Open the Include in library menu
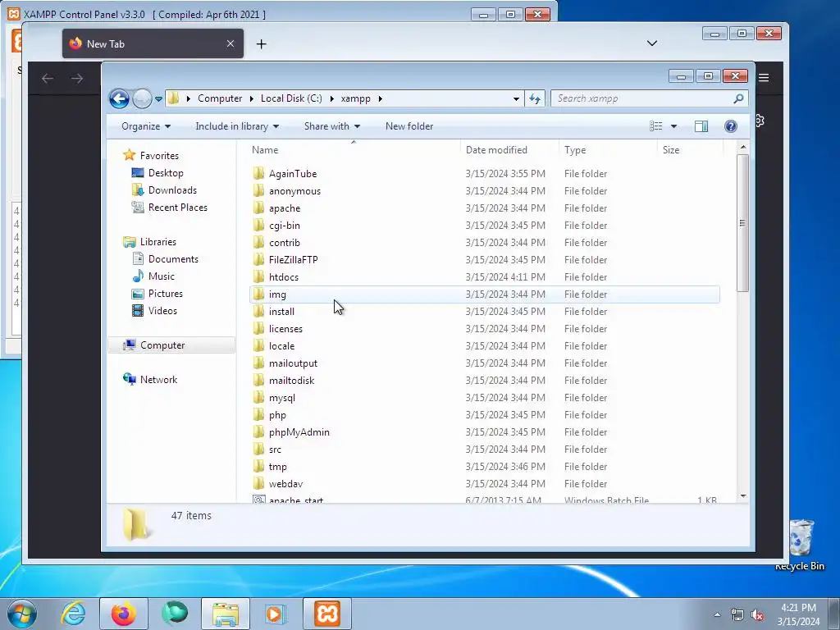 [237, 126]
